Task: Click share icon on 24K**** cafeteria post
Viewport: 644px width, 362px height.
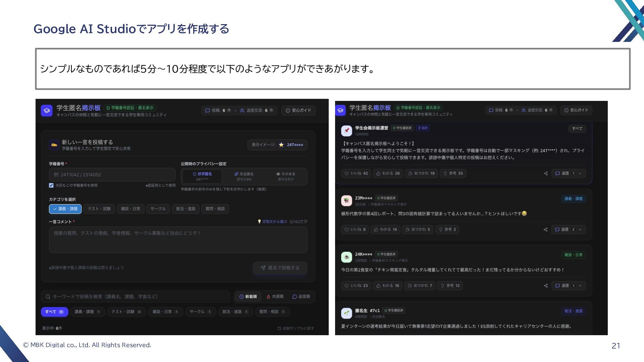Action: click(546, 286)
